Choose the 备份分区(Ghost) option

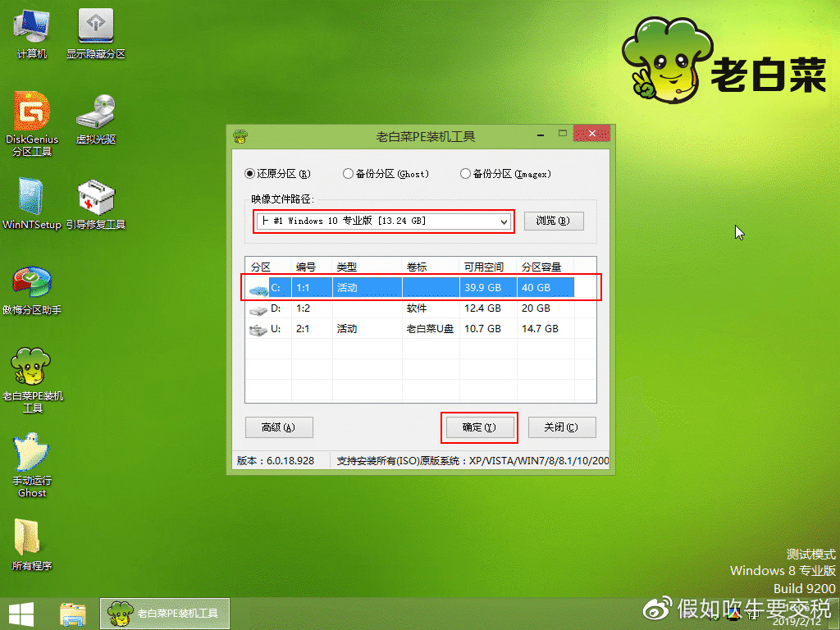pos(348,174)
